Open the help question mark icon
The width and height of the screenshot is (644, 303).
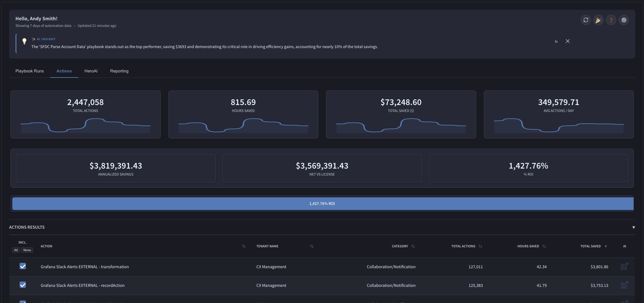[611, 20]
